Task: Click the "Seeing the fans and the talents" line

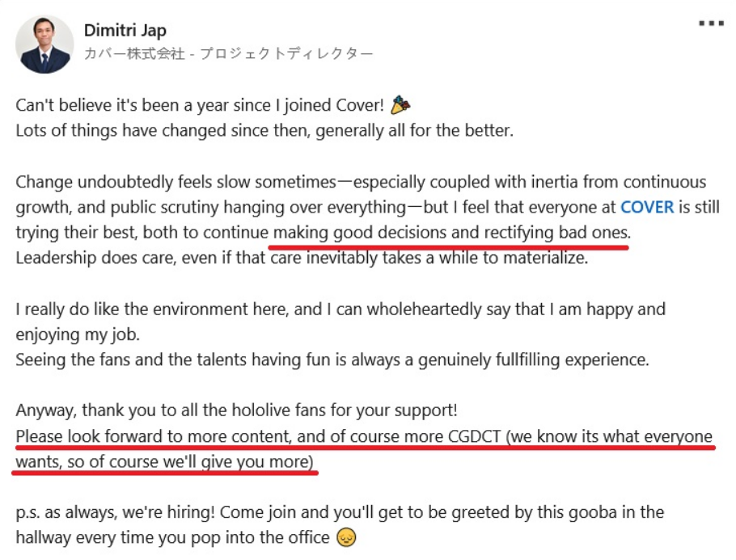Action: click(x=332, y=360)
